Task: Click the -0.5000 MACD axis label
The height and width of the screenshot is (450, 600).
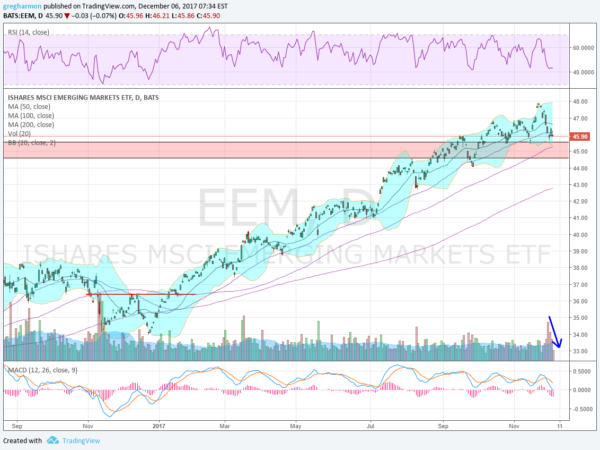Action: pos(582,409)
